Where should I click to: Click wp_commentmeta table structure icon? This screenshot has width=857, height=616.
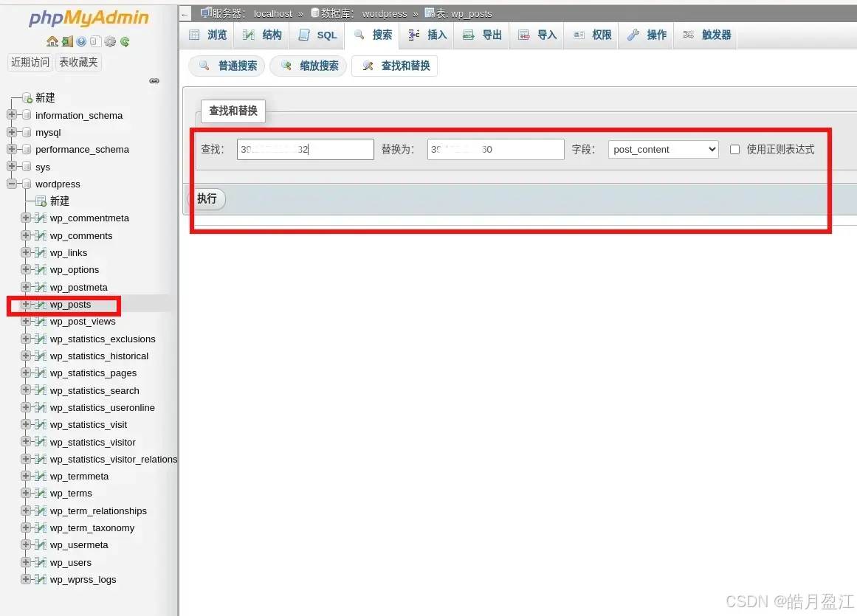41,218
